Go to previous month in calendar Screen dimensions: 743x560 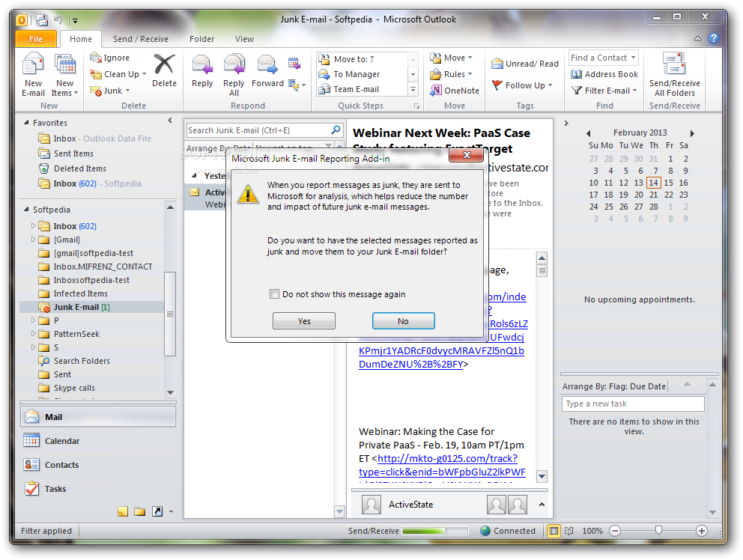[589, 133]
